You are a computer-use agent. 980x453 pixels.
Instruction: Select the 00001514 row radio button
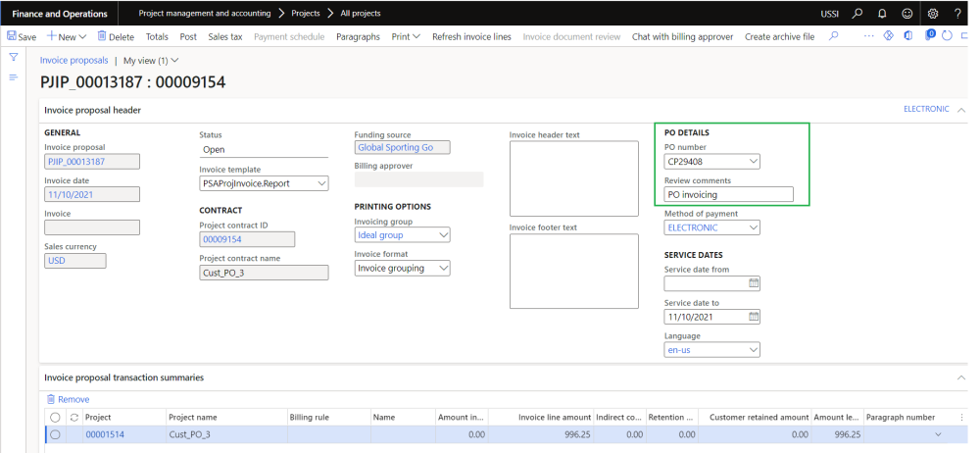point(55,434)
